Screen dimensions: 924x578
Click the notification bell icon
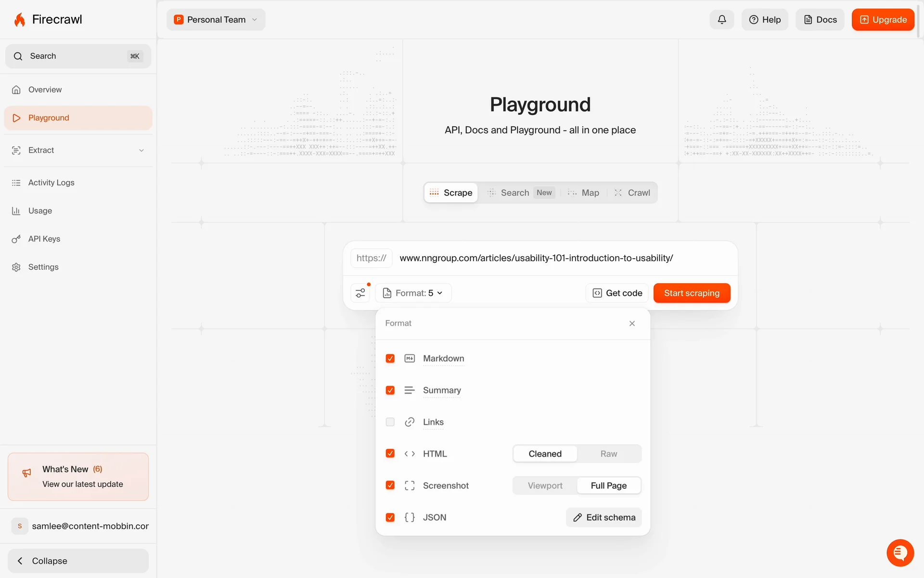point(721,20)
